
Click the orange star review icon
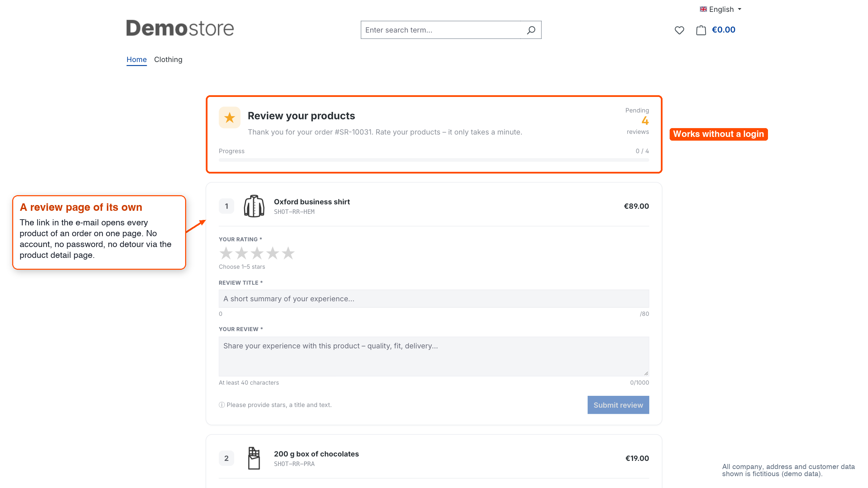230,118
